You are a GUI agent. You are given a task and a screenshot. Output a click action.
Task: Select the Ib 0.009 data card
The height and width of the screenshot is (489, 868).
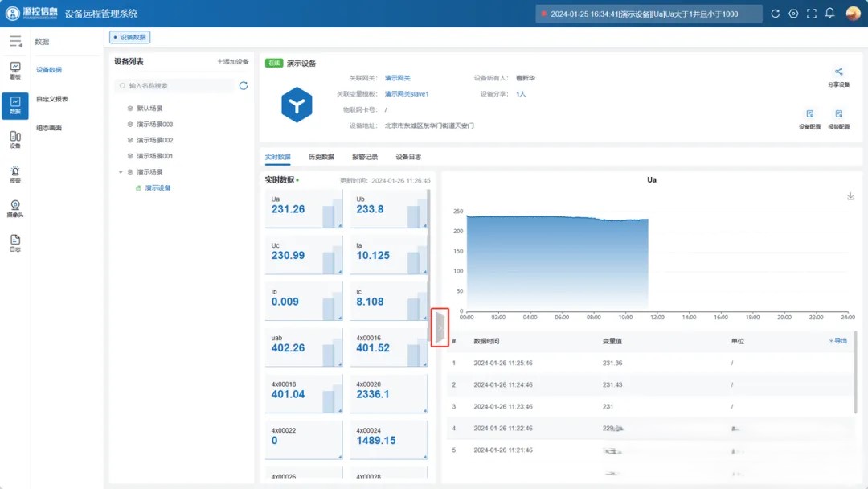click(x=303, y=302)
